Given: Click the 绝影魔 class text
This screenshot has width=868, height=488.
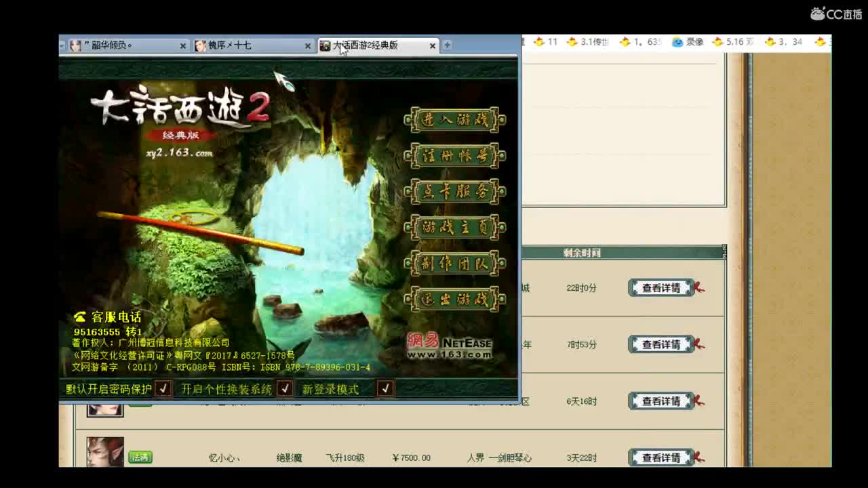Looking at the screenshot, I should pos(289,458).
